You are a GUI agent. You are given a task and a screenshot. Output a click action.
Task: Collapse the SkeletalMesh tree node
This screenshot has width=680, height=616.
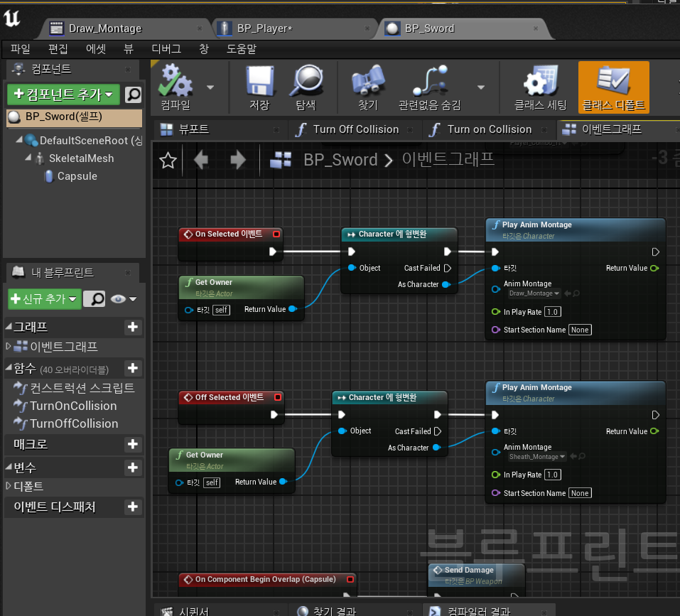tap(28, 158)
